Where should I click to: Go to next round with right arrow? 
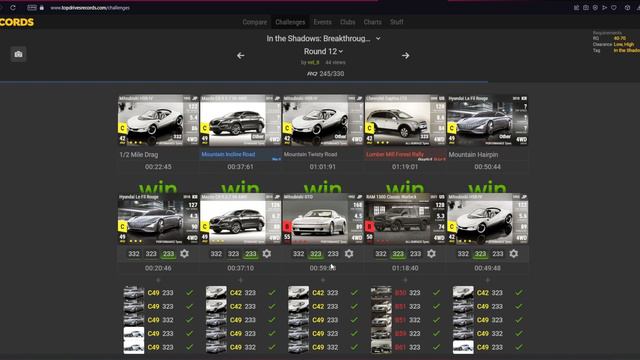coord(405,56)
